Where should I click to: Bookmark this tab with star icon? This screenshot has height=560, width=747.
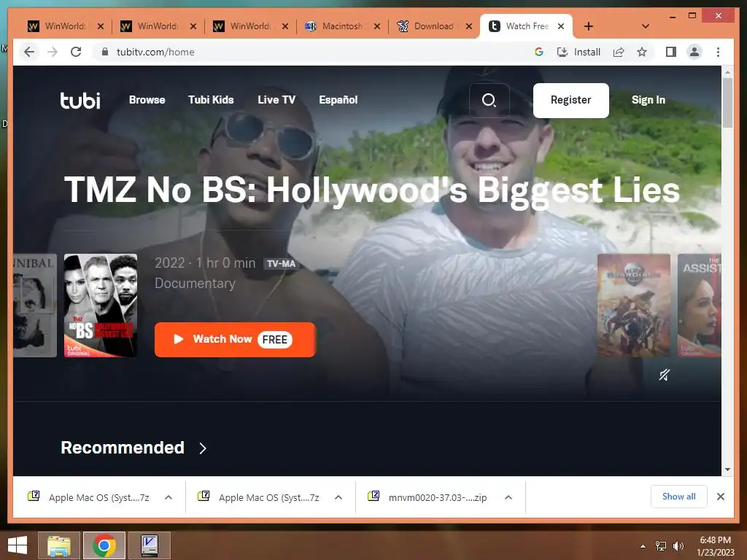point(642,52)
